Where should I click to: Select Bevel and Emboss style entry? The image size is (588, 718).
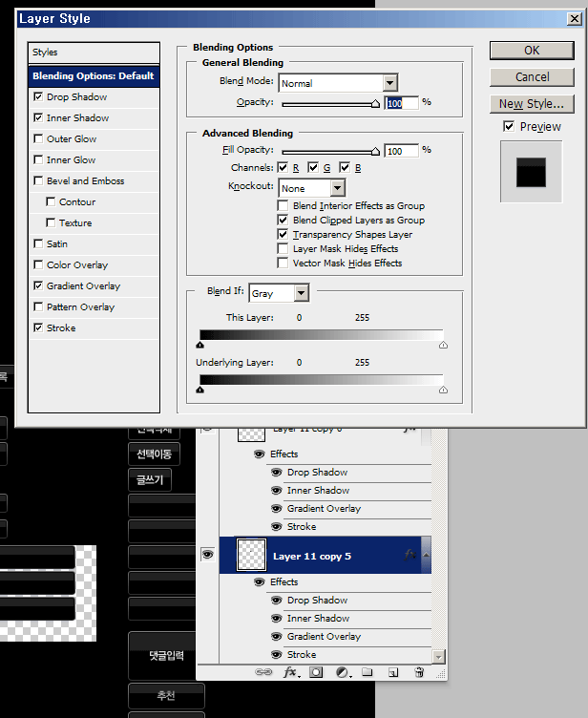85,181
